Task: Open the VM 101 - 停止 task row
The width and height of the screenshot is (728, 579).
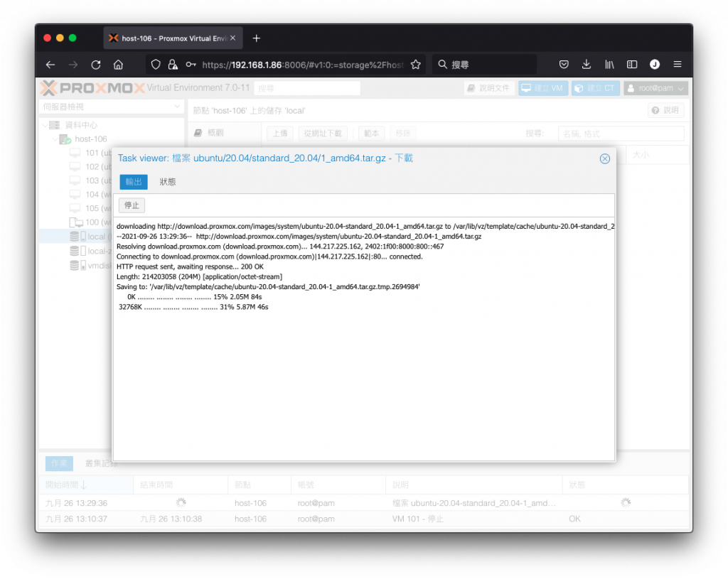Action: tap(363, 519)
